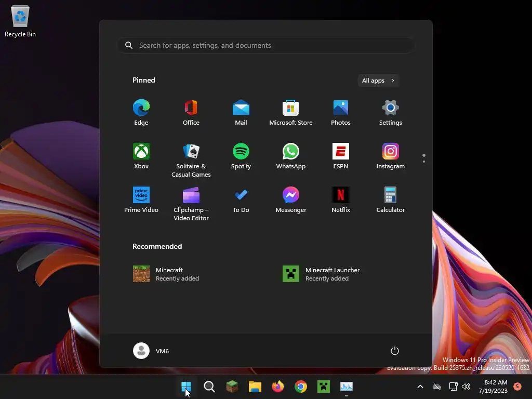Open the power options button
The height and width of the screenshot is (399, 532).
pyautogui.click(x=395, y=351)
